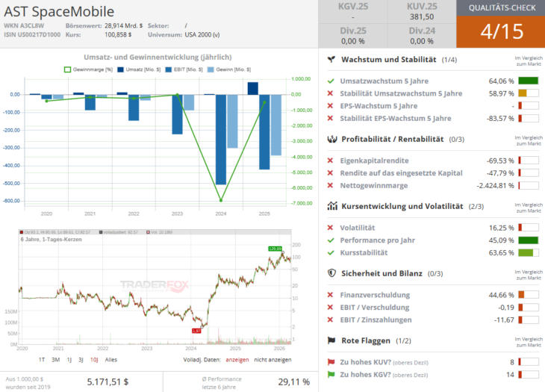Select the 1T chart timeframe
Screen dimensions: 545x392
(42, 359)
